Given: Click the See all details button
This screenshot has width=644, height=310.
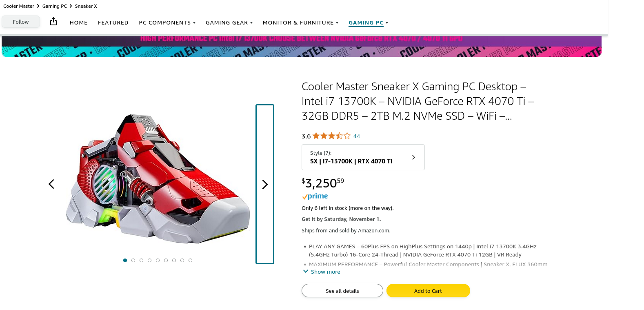Looking at the screenshot, I should [342, 291].
